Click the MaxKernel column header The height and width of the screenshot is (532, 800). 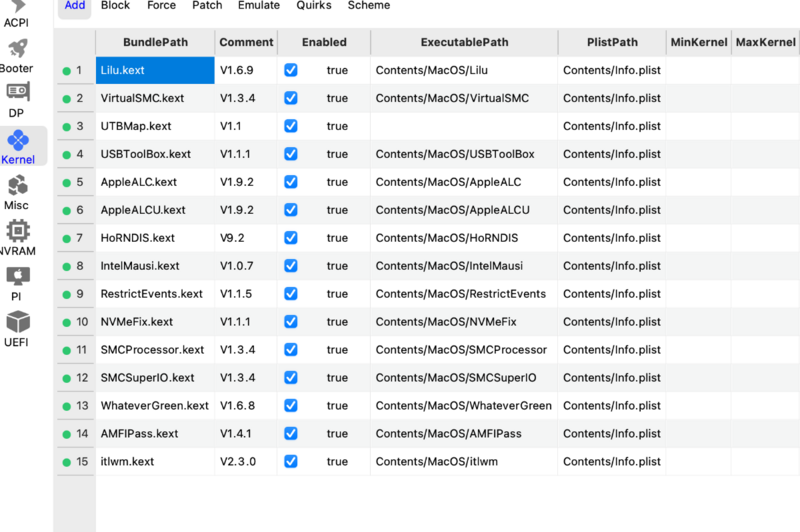(x=765, y=42)
